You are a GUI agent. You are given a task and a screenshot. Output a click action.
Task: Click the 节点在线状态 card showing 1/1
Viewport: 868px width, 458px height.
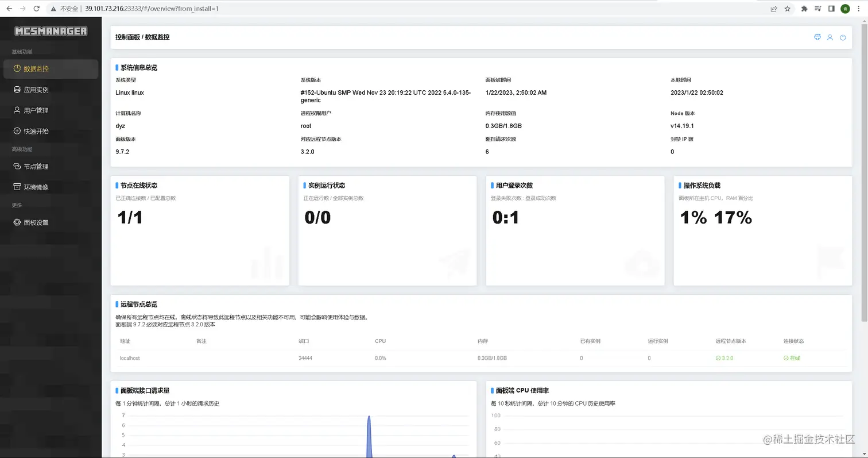point(200,230)
